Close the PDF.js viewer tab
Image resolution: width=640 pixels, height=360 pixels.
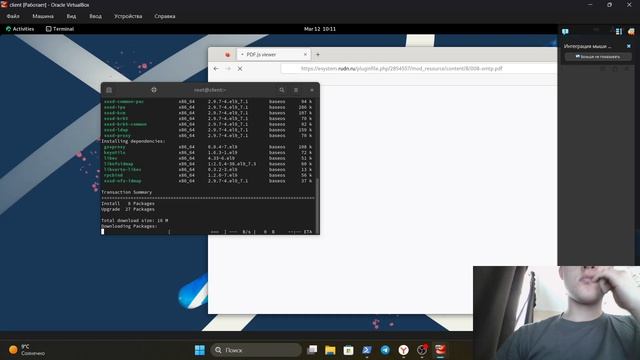[305, 54]
